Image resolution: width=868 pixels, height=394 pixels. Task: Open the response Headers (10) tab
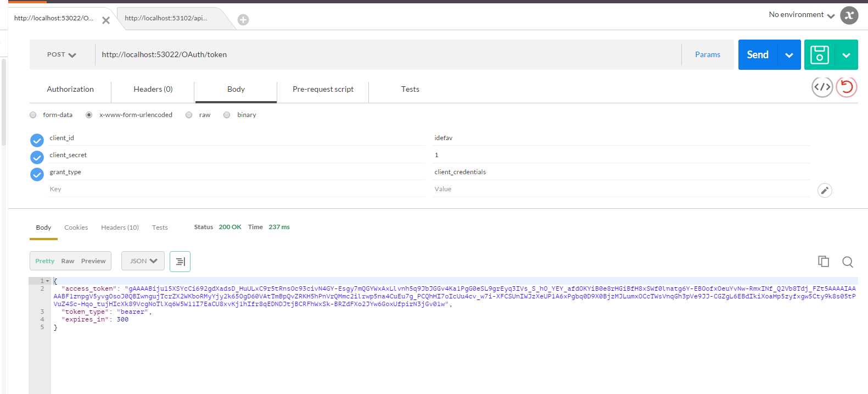tap(120, 227)
